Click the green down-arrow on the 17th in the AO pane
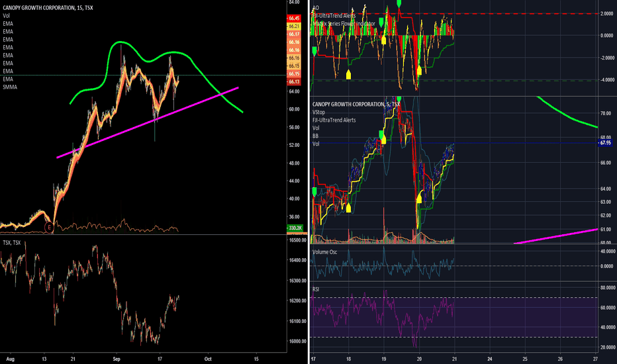This screenshot has height=364, width=617. pos(314,51)
